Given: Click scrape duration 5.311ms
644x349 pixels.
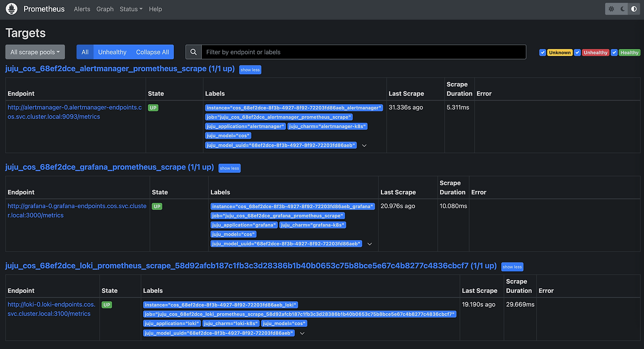Looking at the screenshot, I should tap(458, 108).
